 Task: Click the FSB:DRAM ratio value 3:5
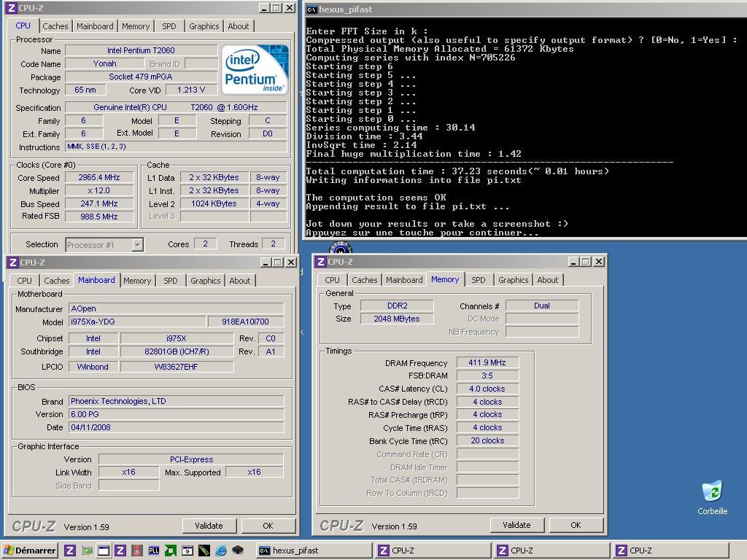point(487,376)
